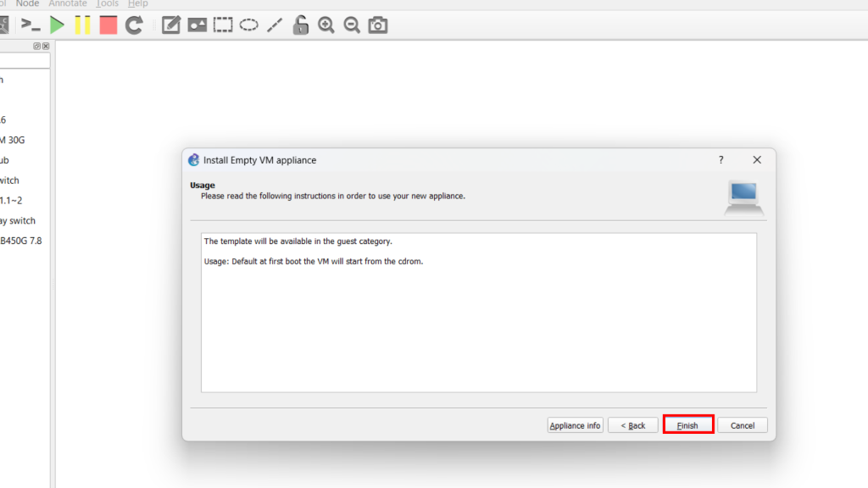Screen dimensions: 868x488
Task: Open the Help menu
Action: 137,4
